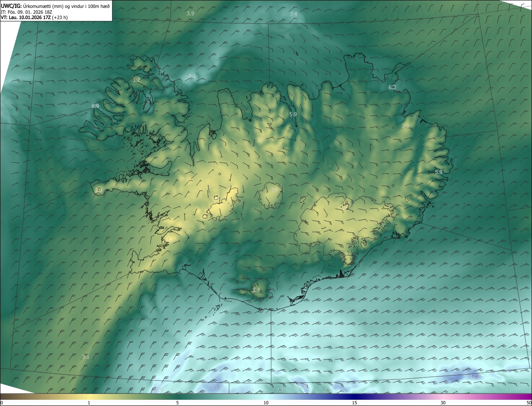
Task: Click the 5.8 value label on the east coast
Action: [438, 172]
